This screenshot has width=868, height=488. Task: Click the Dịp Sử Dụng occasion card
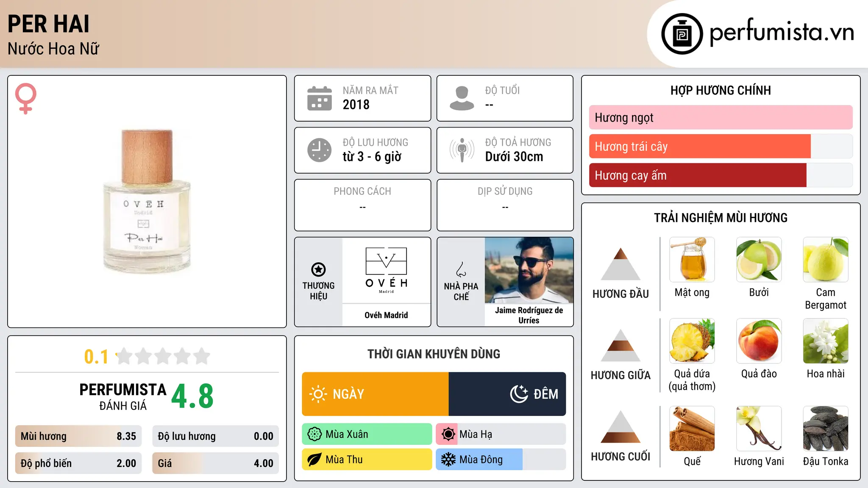point(505,205)
